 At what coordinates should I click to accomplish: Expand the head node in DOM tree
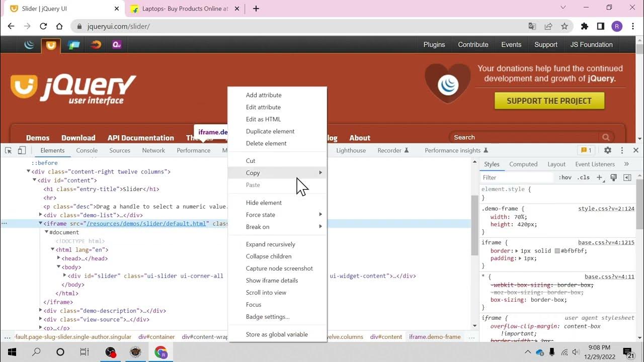(59, 258)
